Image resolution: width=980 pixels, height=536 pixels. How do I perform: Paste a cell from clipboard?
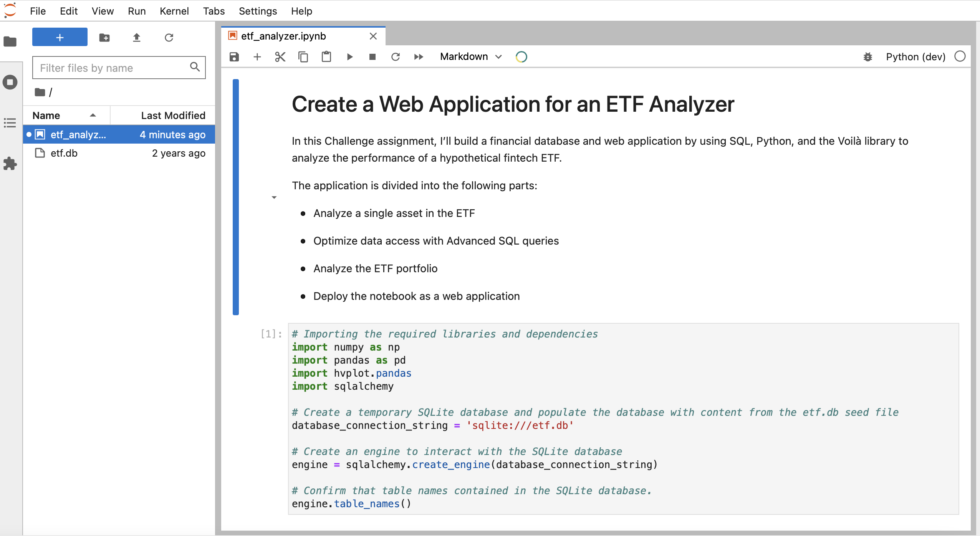(326, 56)
